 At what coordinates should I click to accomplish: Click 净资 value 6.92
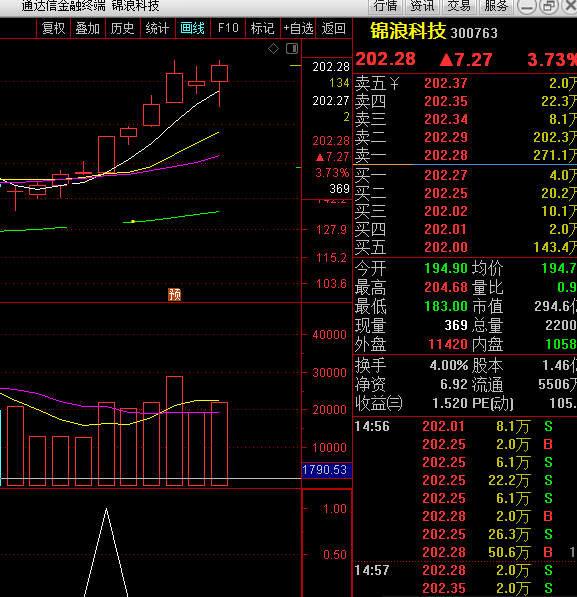(454, 384)
